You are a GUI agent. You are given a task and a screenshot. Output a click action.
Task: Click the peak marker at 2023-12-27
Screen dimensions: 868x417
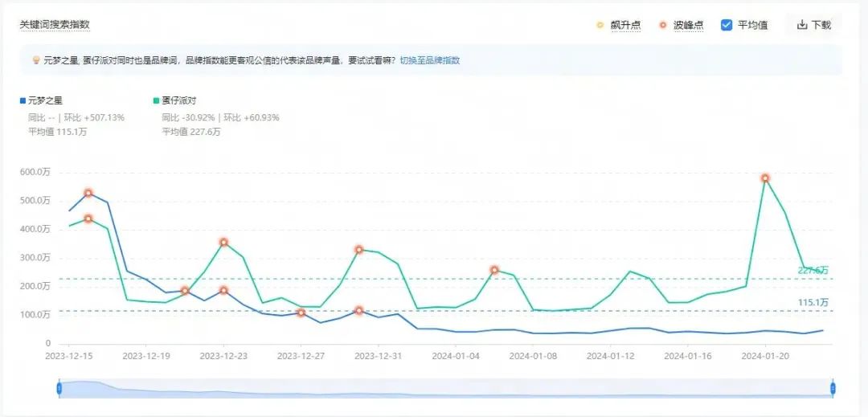pos(301,313)
